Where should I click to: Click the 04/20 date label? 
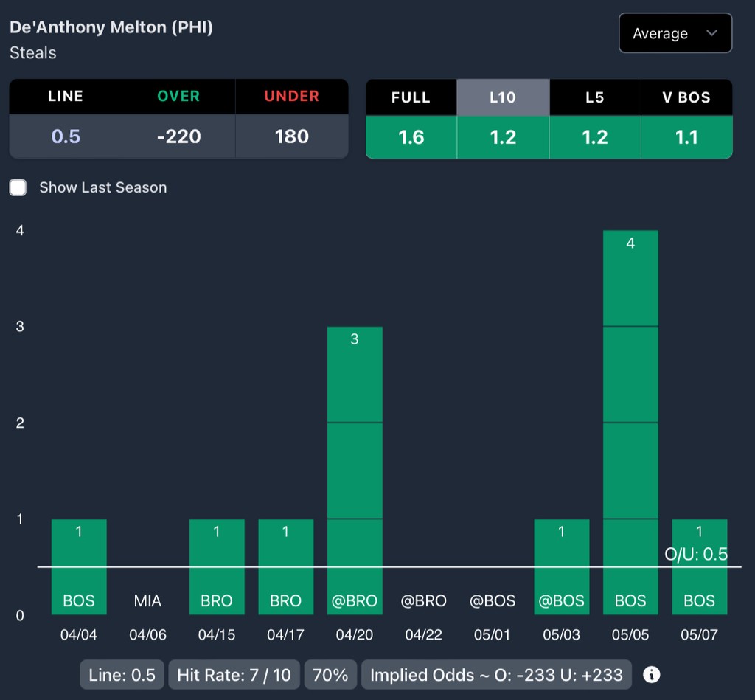(x=355, y=634)
